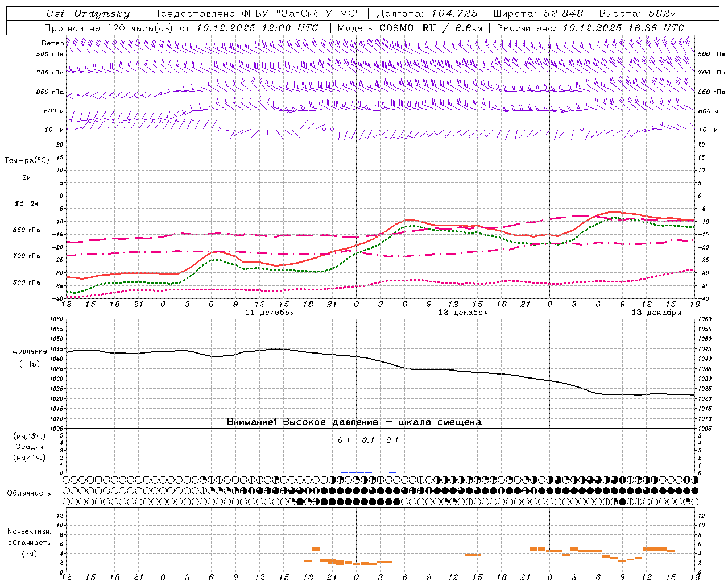Click the pink dash-dot line sample under 700 гПа legend
The height and width of the screenshot is (582, 728).
26,263
